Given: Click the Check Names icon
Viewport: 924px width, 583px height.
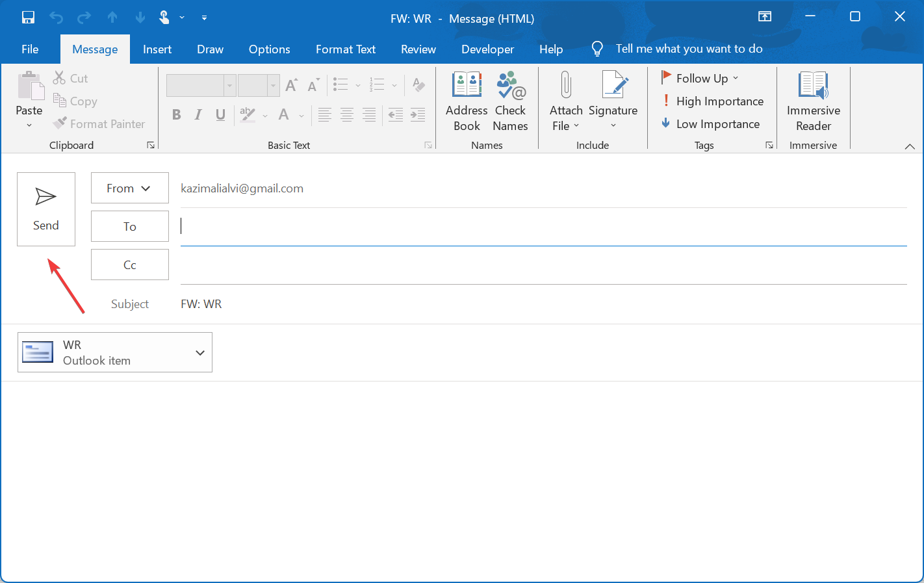Looking at the screenshot, I should pyautogui.click(x=510, y=86).
